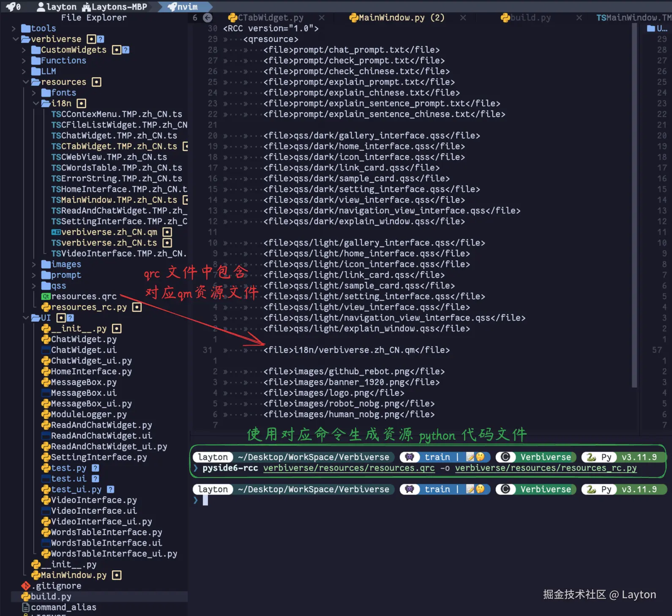
Task: Click the folder icon in right split header
Action: [651, 28]
